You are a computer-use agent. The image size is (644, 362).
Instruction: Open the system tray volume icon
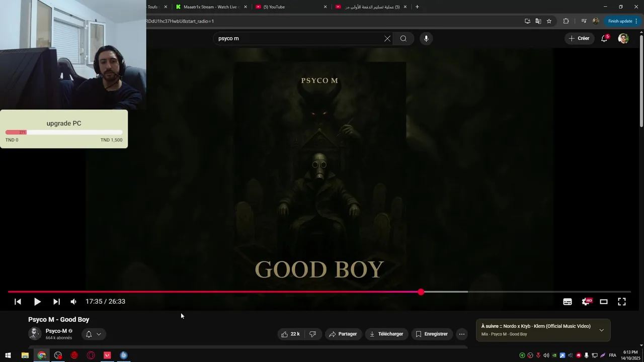546,355
